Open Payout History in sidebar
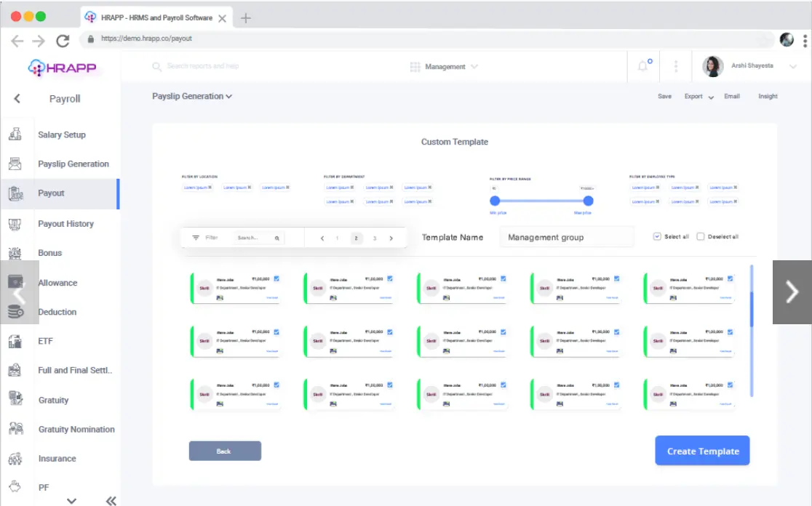The image size is (812, 506). click(x=65, y=224)
